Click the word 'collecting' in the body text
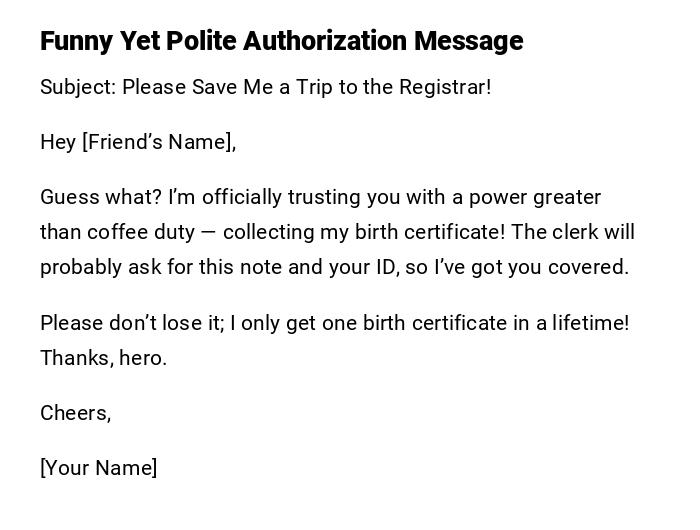This screenshot has height=530, width=700. click(268, 232)
